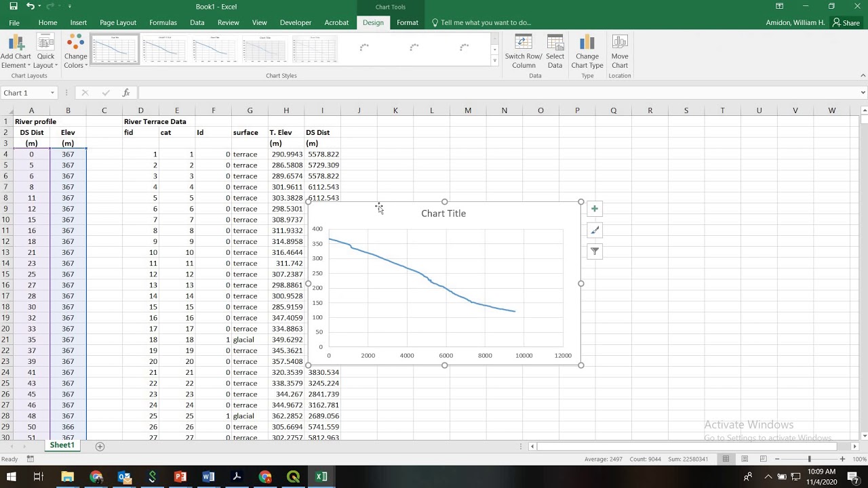Click the Chart Filters funnel button
This screenshot has height=488, width=868.
[x=595, y=251]
